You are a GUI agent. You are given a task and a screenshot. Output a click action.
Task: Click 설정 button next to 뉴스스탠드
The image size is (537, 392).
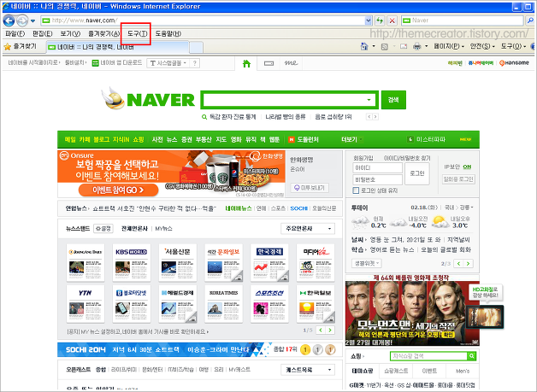pyautogui.click(x=103, y=229)
